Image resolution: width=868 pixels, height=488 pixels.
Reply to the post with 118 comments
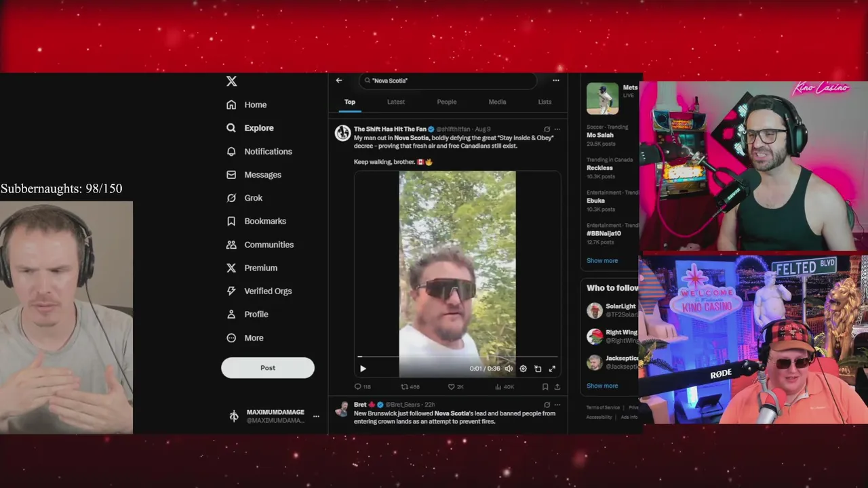(x=363, y=387)
